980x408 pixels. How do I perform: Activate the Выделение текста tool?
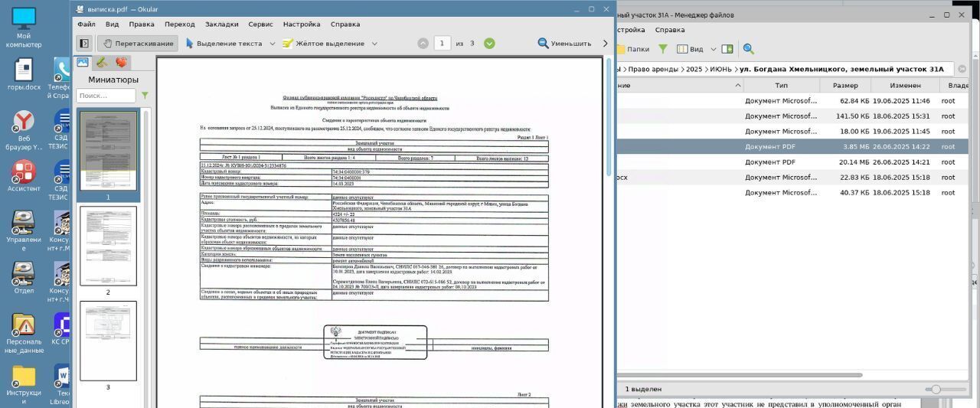(x=224, y=44)
